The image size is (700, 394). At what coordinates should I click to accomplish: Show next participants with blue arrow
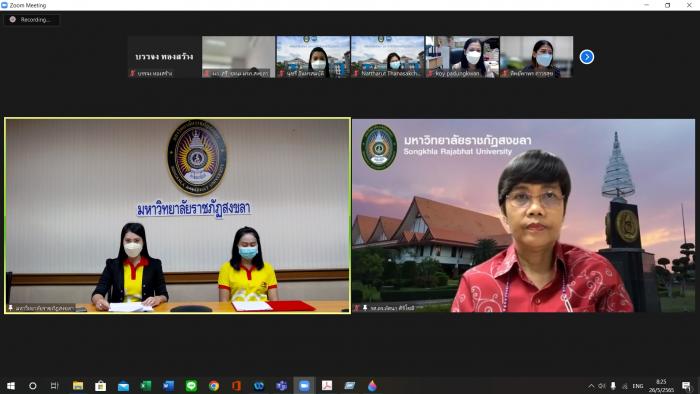tap(587, 57)
